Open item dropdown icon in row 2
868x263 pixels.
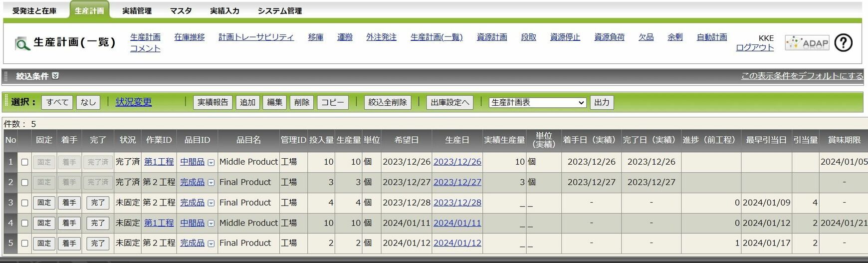pyautogui.click(x=211, y=183)
